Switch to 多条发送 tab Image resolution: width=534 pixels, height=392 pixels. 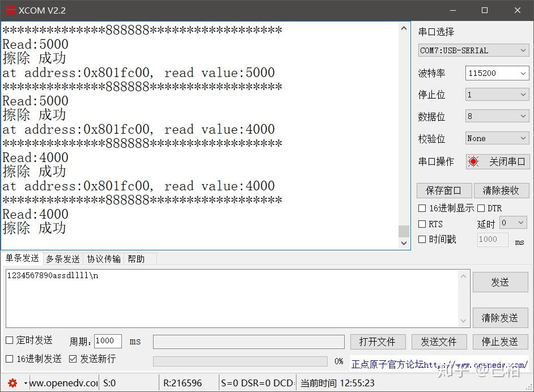pyautogui.click(x=63, y=259)
